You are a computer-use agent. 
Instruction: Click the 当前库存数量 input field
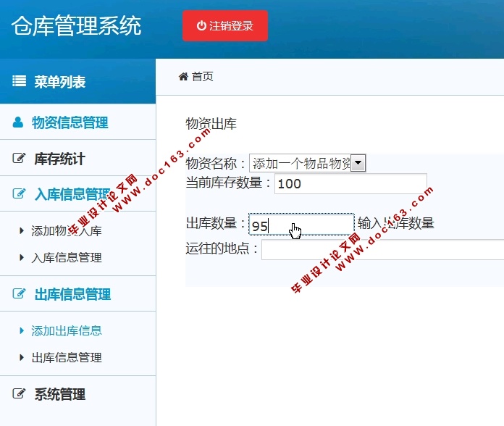[350, 183]
